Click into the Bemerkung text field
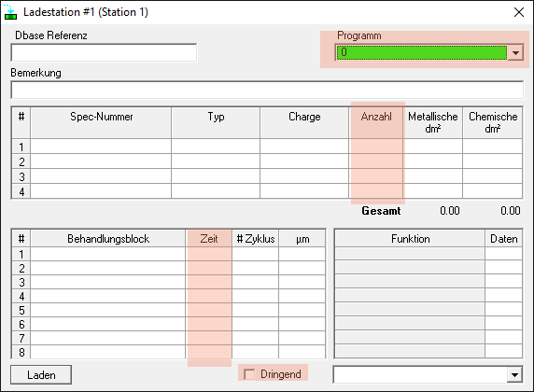Screen dimensions: 534x392 (267, 90)
